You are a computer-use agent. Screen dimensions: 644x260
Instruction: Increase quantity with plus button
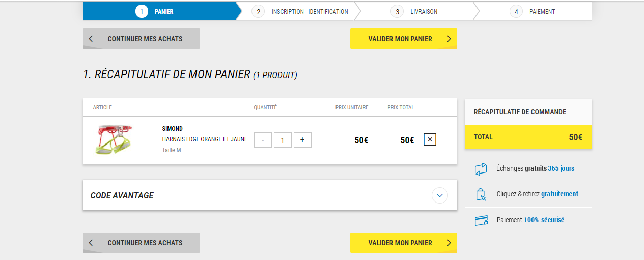tap(302, 140)
